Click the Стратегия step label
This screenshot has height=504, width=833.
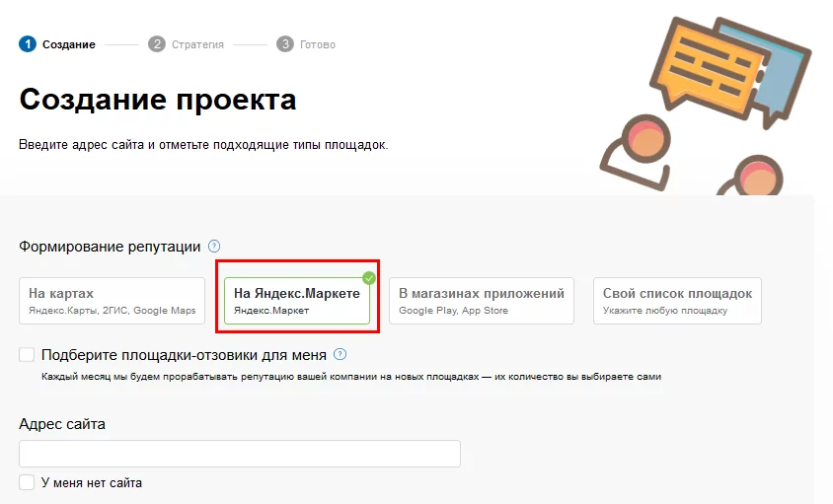[197, 44]
